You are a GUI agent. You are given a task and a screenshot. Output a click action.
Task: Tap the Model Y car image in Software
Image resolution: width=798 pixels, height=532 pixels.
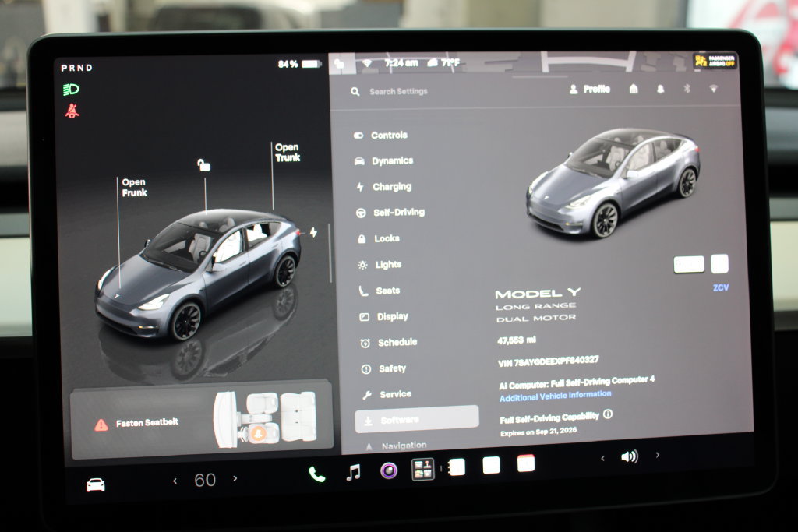click(614, 182)
